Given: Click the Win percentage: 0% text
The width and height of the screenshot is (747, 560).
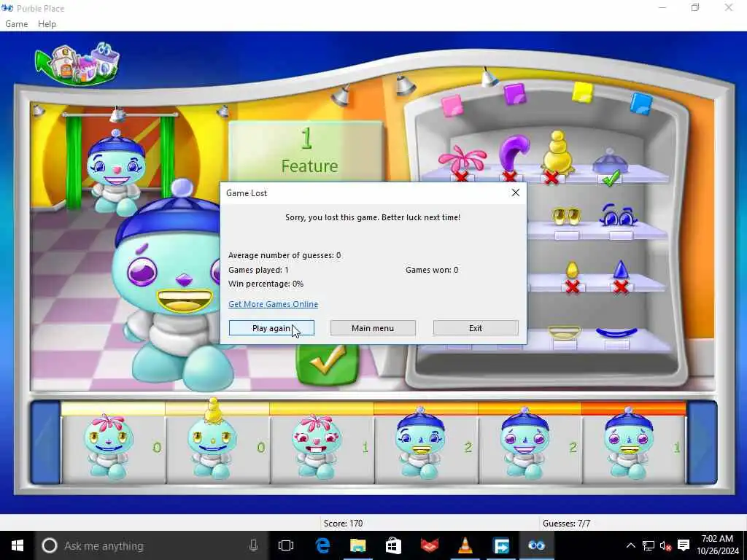Looking at the screenshot, I should point(266,284).
